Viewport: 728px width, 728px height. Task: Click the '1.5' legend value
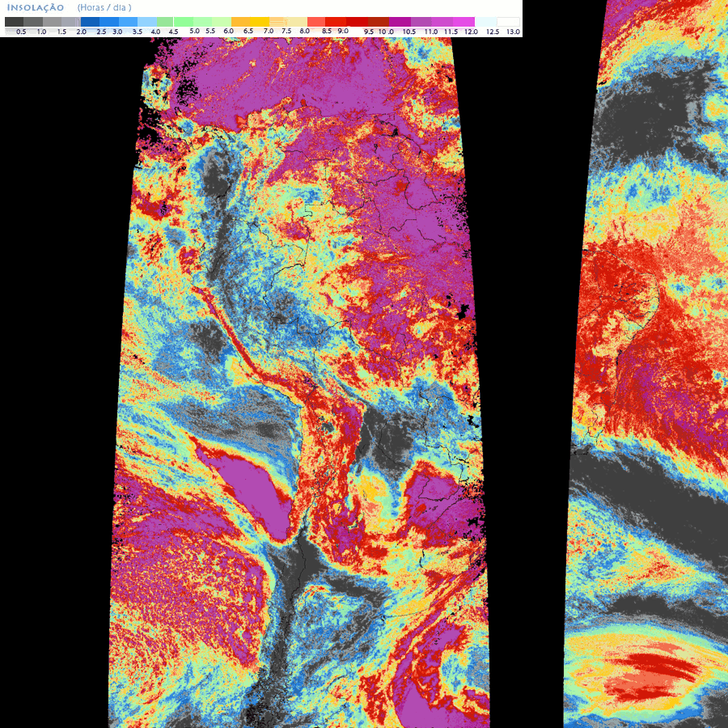pos(61,32)
